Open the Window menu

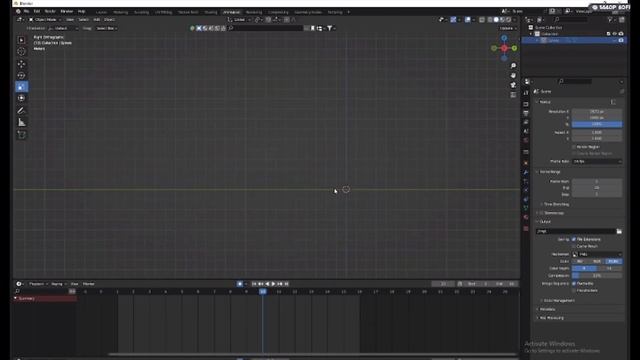coord(67,11)
